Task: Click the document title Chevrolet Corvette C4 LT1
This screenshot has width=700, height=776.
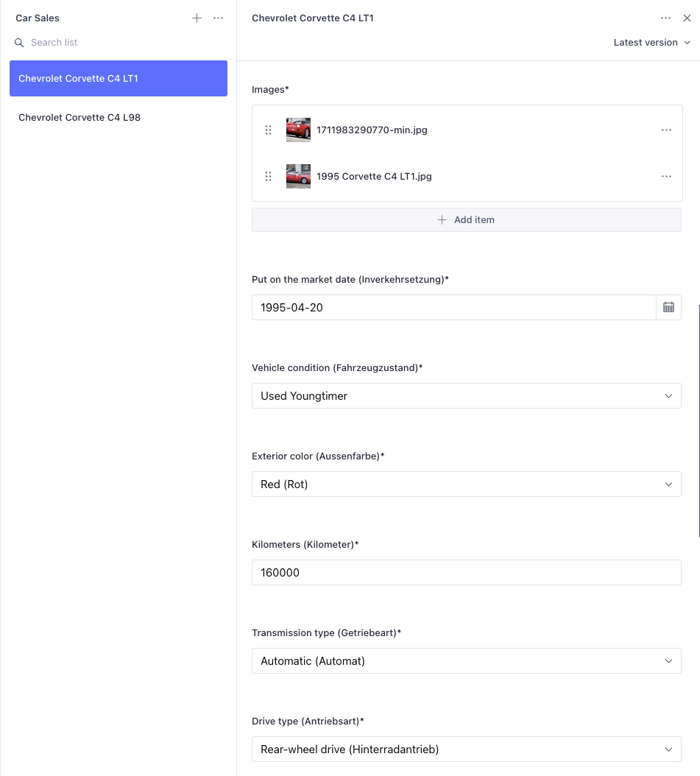Action: pyautogui.click(x=313, y=18)
